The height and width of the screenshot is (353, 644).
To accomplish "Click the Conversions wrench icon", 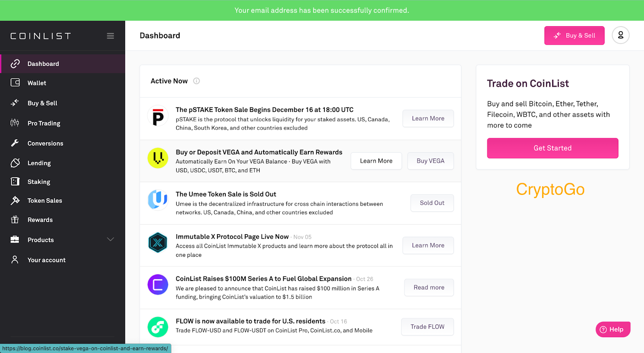I will click(x=15, y=143).
